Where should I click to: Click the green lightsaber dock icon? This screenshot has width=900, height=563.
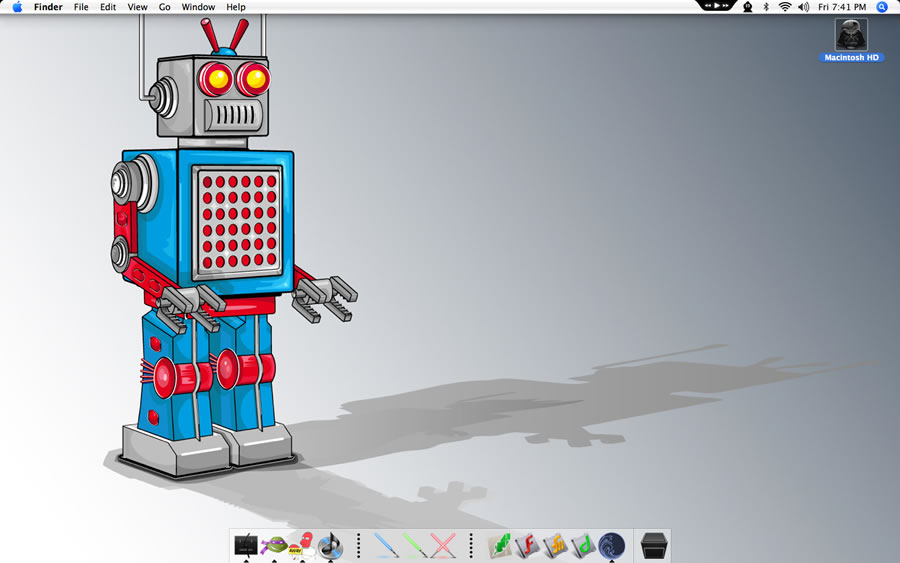point(414,545)
